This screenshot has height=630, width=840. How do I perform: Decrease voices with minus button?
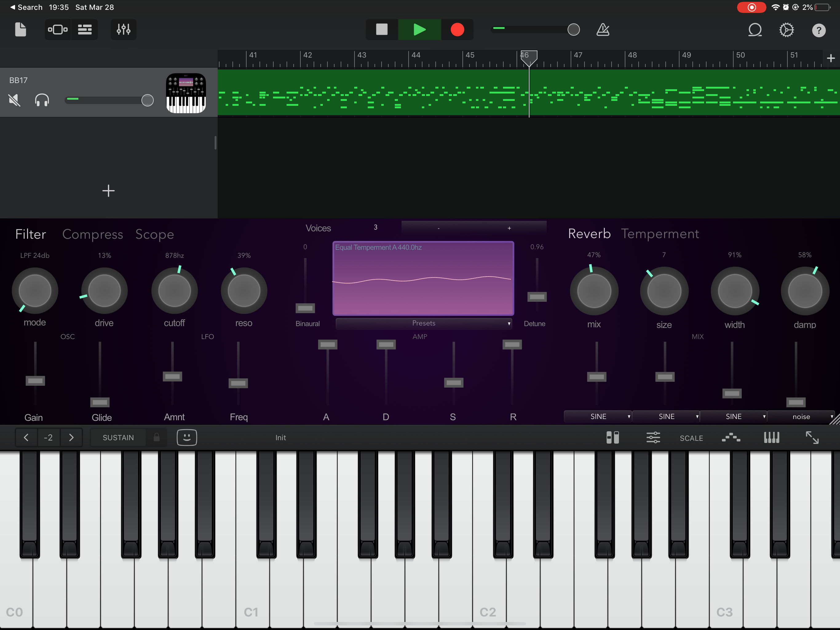(439, 228)
